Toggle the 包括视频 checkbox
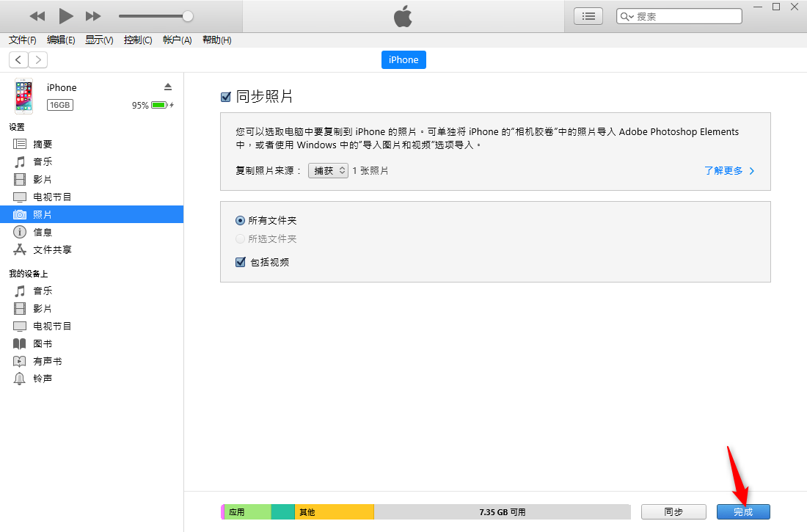This screenshot has height=532, width=807. tap(241, 262)
